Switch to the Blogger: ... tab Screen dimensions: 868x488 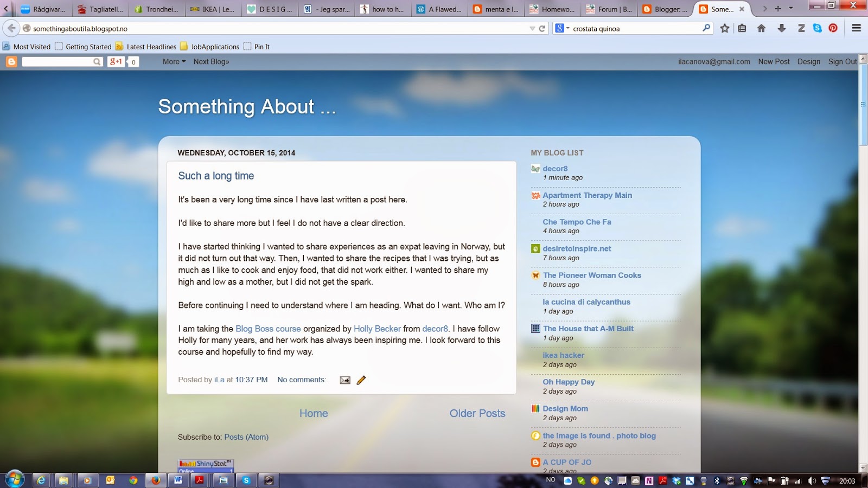pos(665,9)
